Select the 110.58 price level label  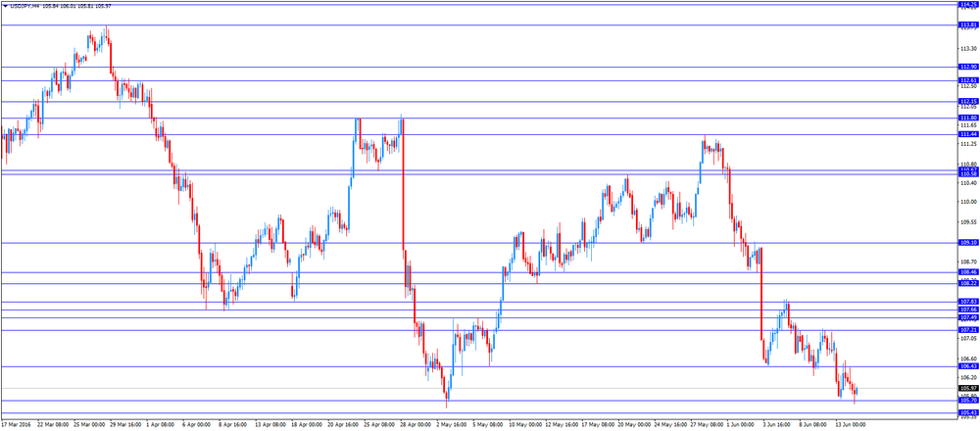[969, 174]
